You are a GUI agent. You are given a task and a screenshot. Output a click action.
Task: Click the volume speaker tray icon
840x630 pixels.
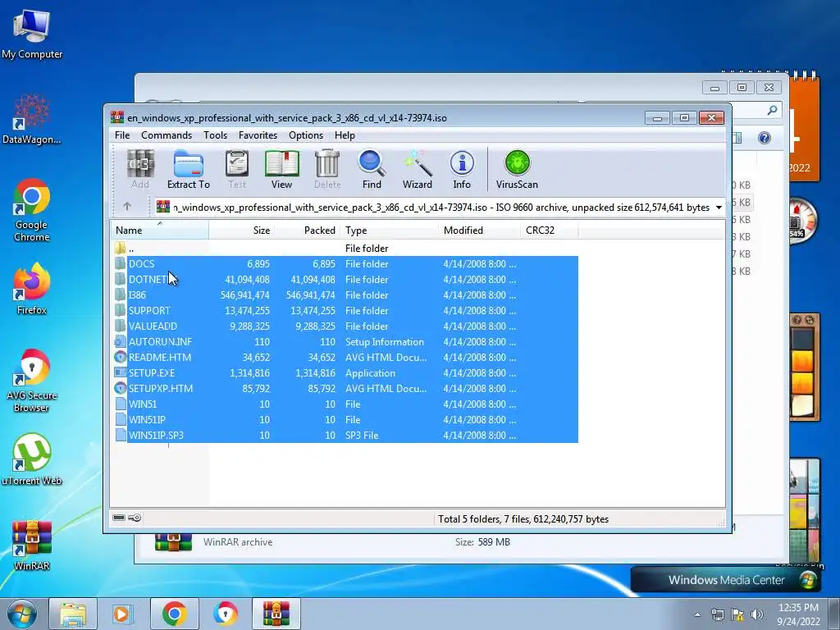coord(757,614)
